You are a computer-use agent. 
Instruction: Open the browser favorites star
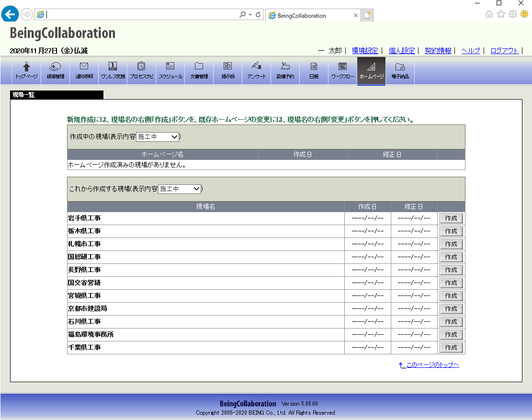(x=501, y=14)
